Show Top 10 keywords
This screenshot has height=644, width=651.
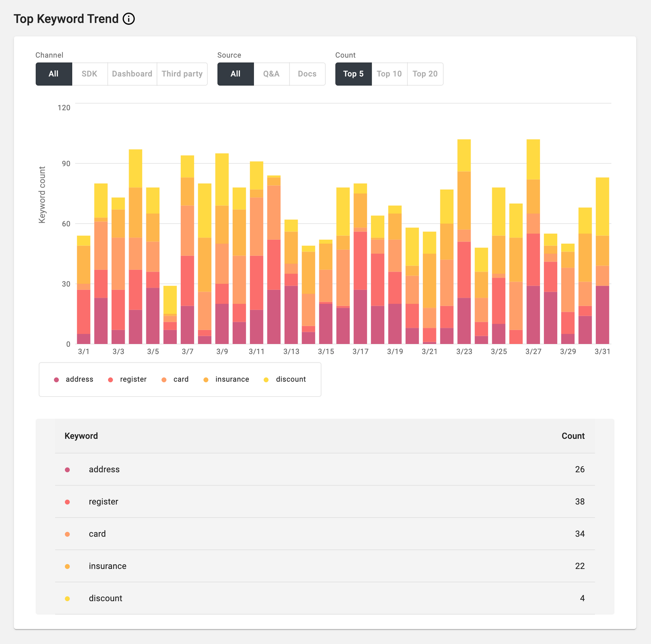(x=389, y=74)
